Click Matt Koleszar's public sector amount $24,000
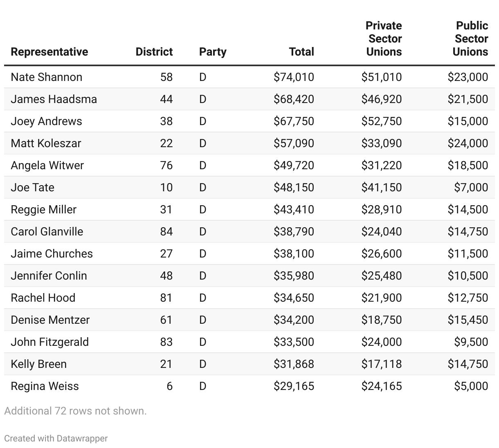 click(x=468, y=143)
